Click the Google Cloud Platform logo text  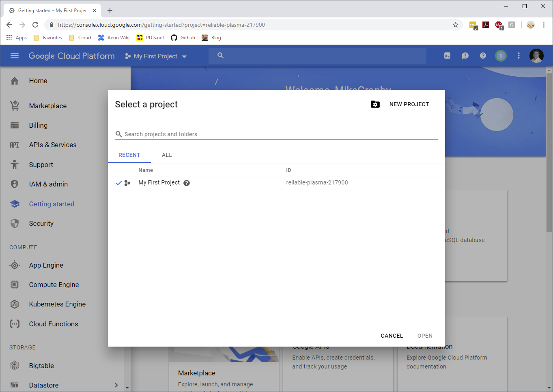[71, 56]
